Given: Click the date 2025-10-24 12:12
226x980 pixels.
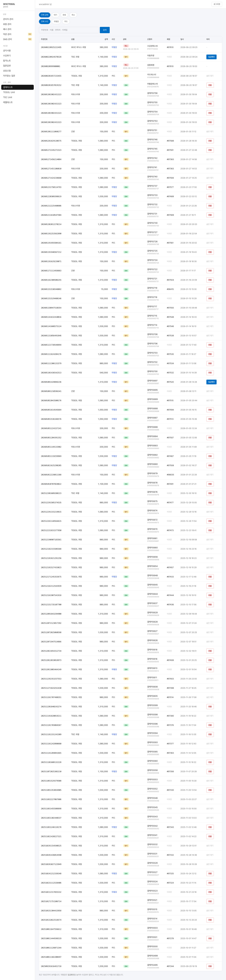Looking at the screenshot, I should point(188,873).
